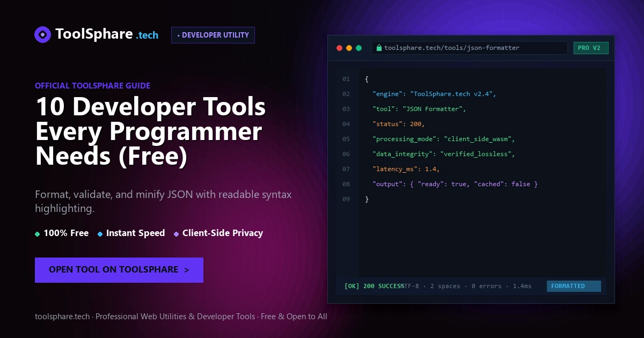
Task: Click the "status": 200 code line
Action: click(399, 124)
